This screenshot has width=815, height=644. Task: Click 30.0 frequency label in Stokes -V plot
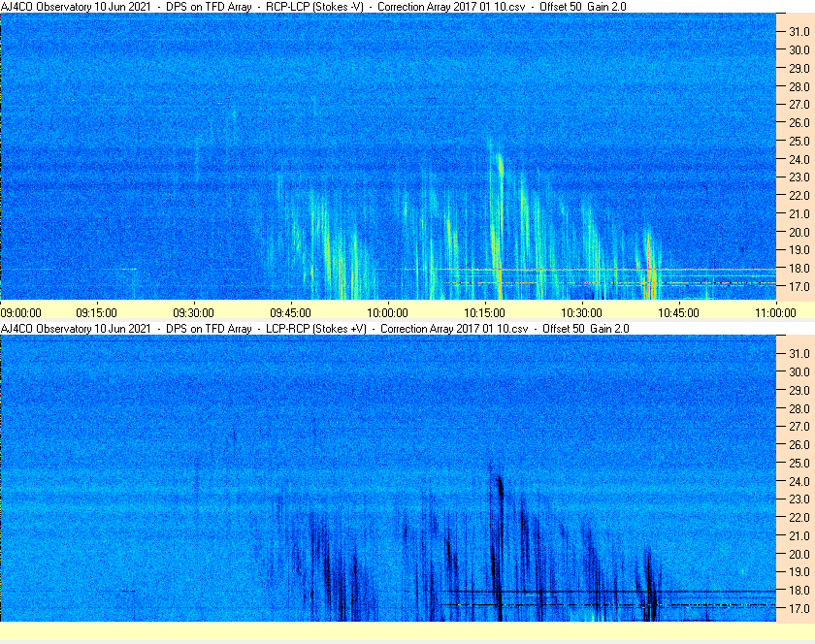coord(799,49)
